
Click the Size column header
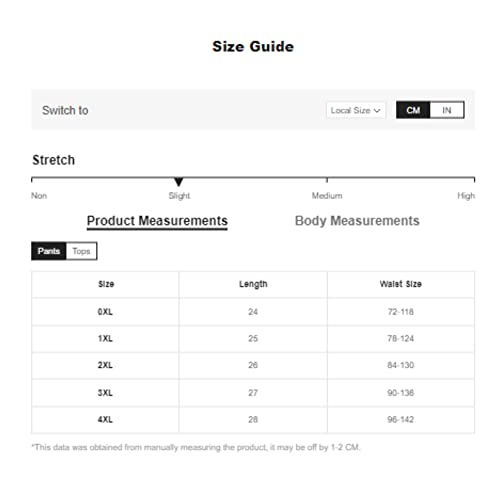105,284
